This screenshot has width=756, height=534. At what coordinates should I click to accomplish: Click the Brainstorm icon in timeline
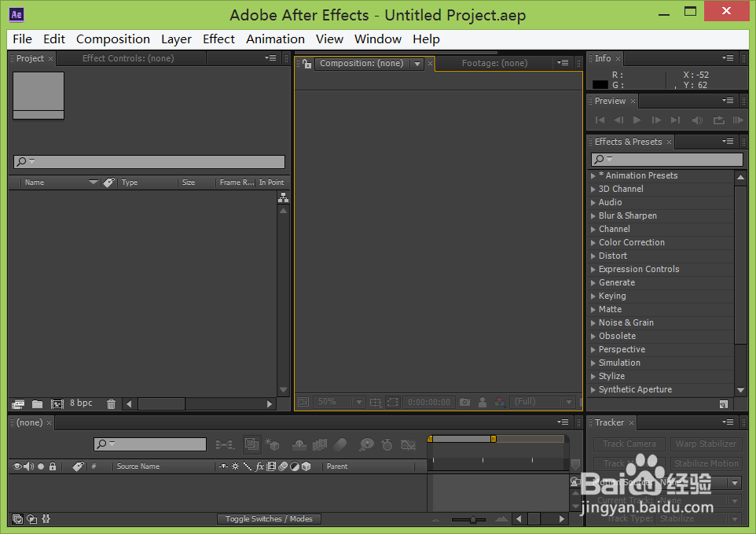[x=367, y=444]
